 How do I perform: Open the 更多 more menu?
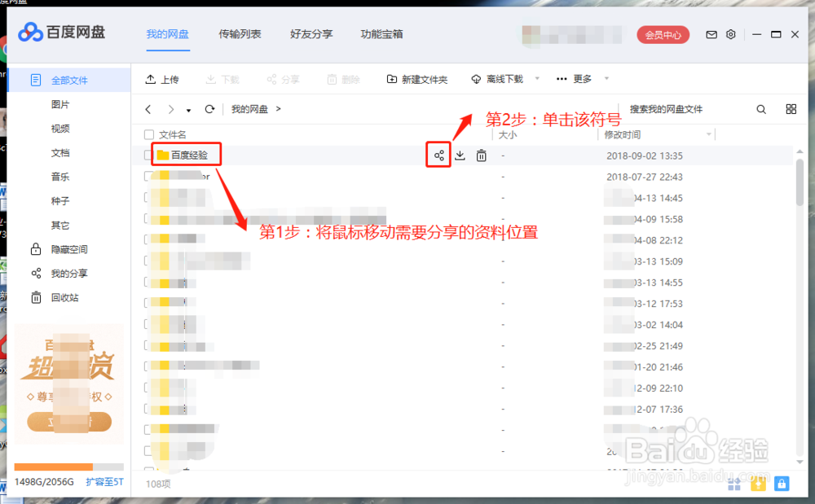574,79
